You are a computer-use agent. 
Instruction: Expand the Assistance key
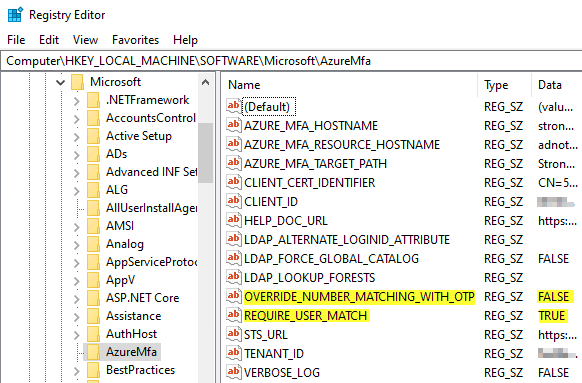point(76,317)
